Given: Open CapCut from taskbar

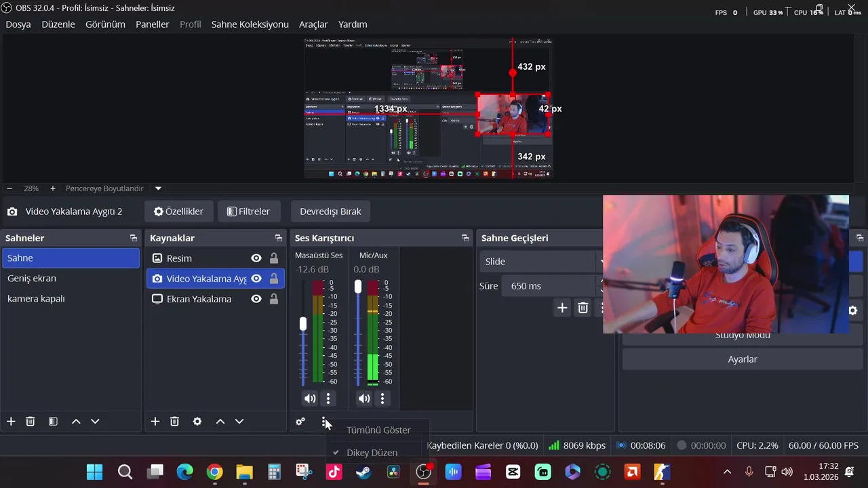Looking at the screenshot, I should coord(513,472).
